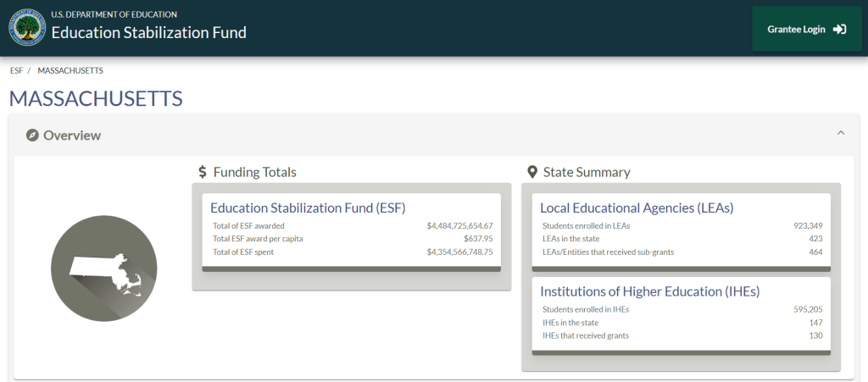Go to ESF breadcrumb link
The height and width of the screenshot is (382, 868).
[x=16, y=70]
